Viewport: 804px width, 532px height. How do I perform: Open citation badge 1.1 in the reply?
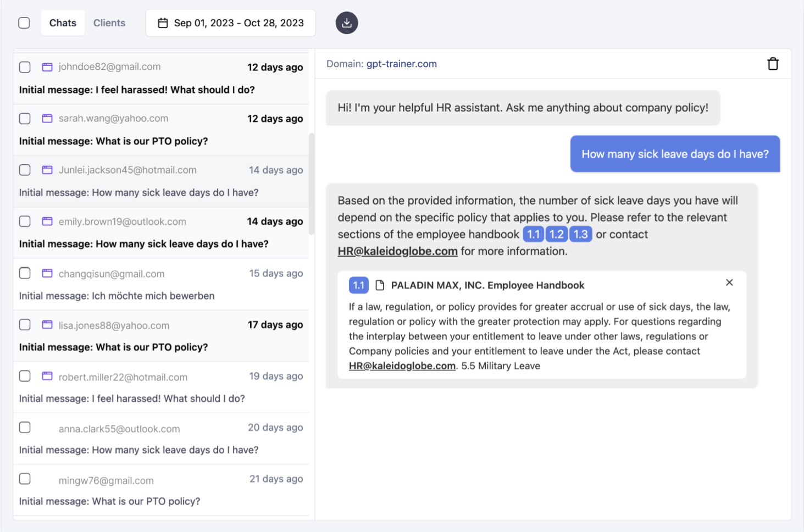click(x=534, y=234)
